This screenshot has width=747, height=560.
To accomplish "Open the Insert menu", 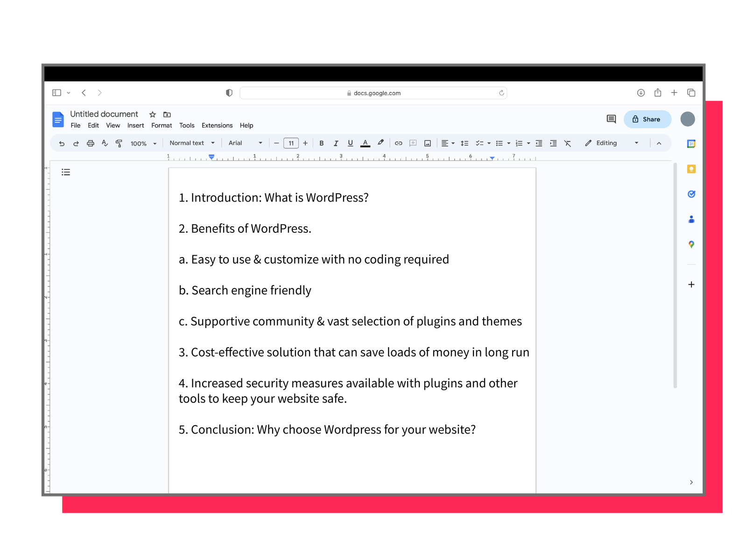I will click(135, 126).
